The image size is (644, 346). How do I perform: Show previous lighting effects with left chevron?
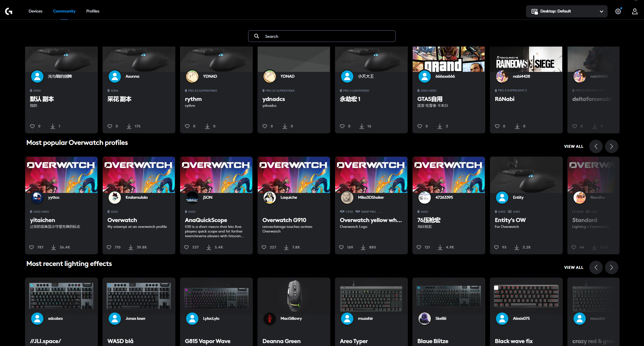pos(596,267)
